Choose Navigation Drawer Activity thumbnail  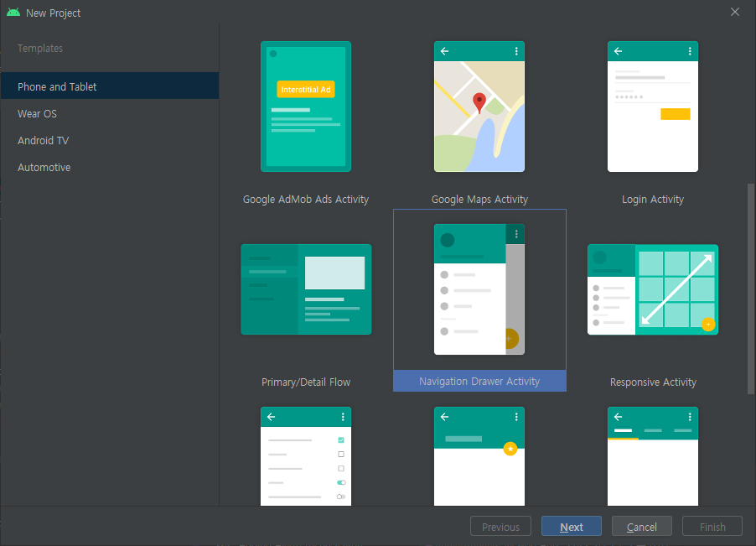479,289
